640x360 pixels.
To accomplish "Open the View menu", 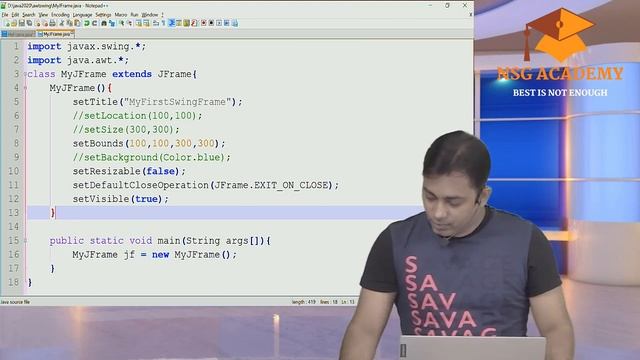I will 43,15.
